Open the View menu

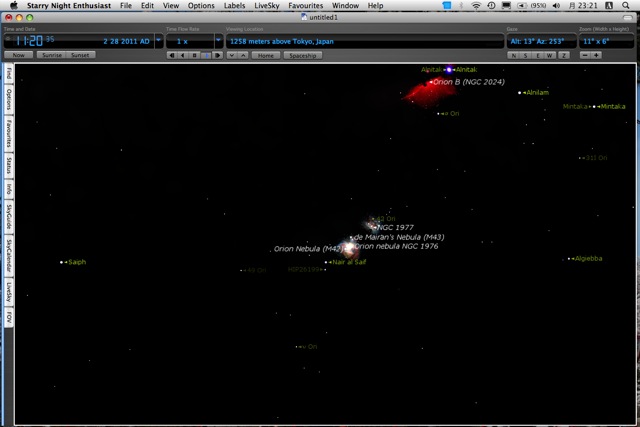(171, 6)
